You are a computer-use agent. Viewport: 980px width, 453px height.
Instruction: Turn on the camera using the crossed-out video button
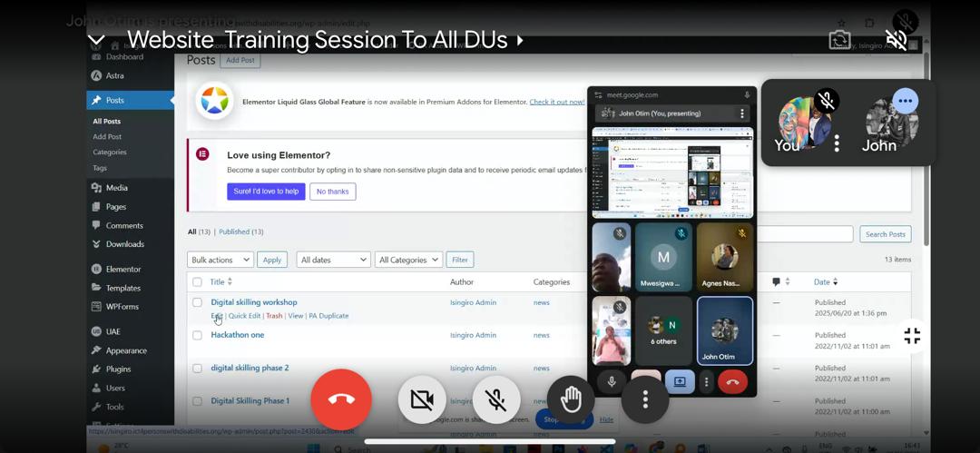coord(422,399)
